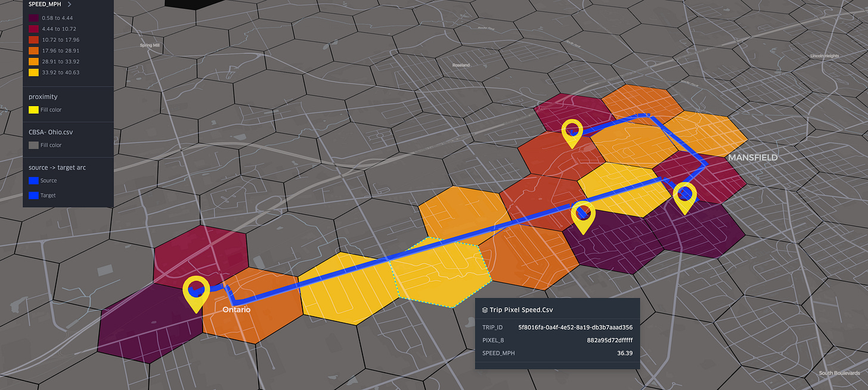Click the pin at the route's northeast loop

click(572, 134)
